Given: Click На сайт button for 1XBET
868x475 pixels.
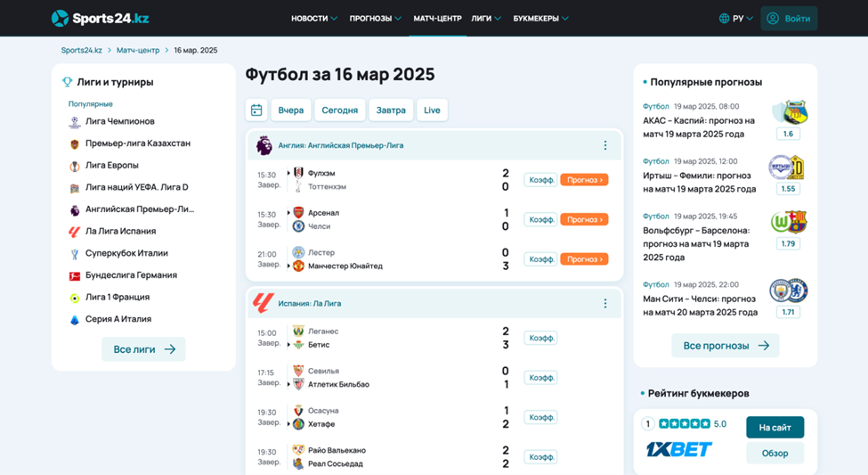Looking at the screenshot, I should coord(775,428).
